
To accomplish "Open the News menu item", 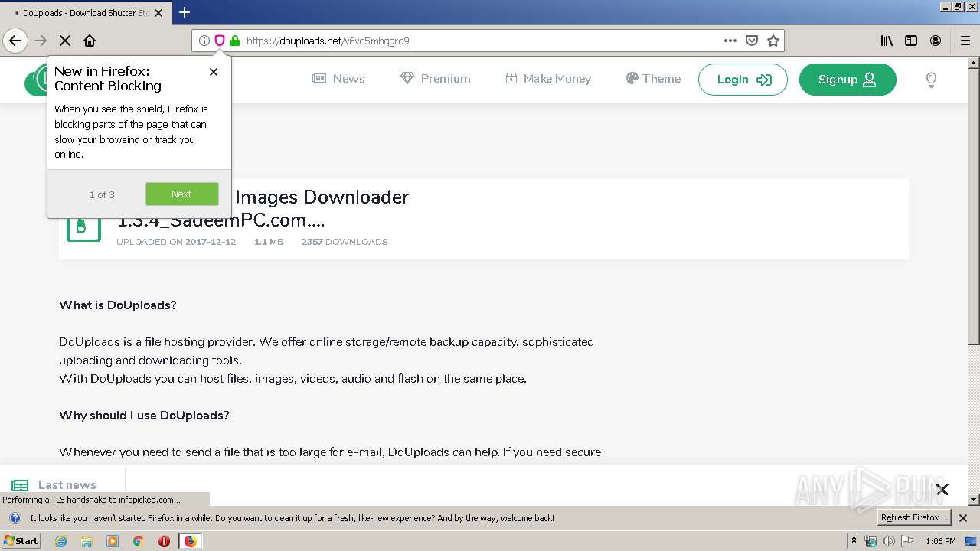I will pyautogui.click(x=338, y=78).
